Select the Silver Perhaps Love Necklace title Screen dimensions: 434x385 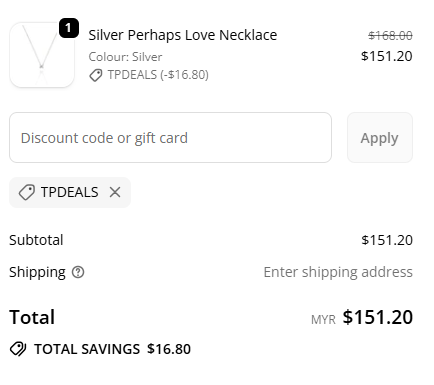183,35
